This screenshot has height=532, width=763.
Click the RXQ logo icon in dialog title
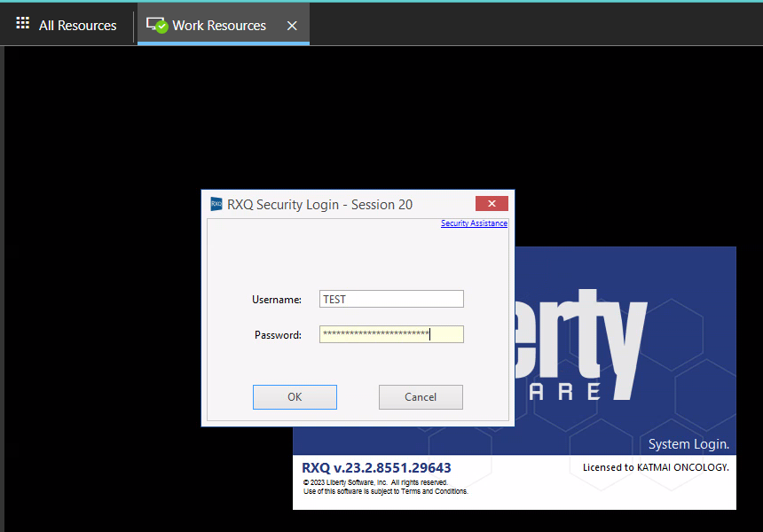click(216, 204)
